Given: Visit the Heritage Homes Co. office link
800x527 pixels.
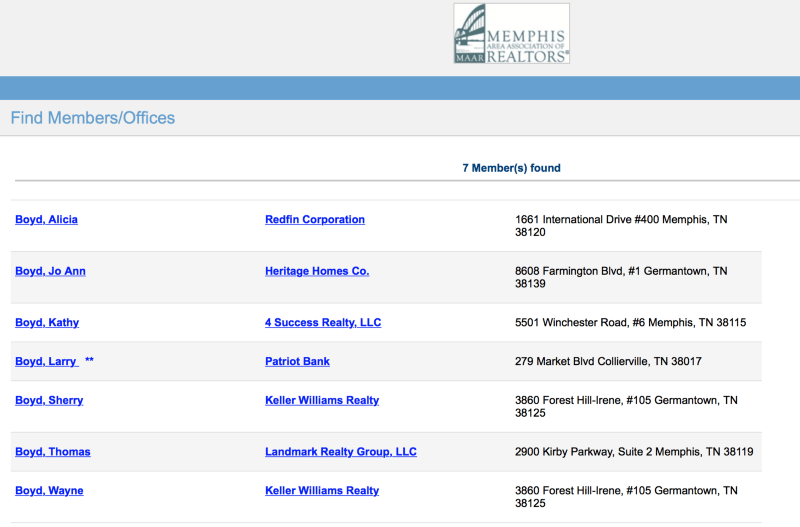Looking at the screenshot, I should [317, 271].
